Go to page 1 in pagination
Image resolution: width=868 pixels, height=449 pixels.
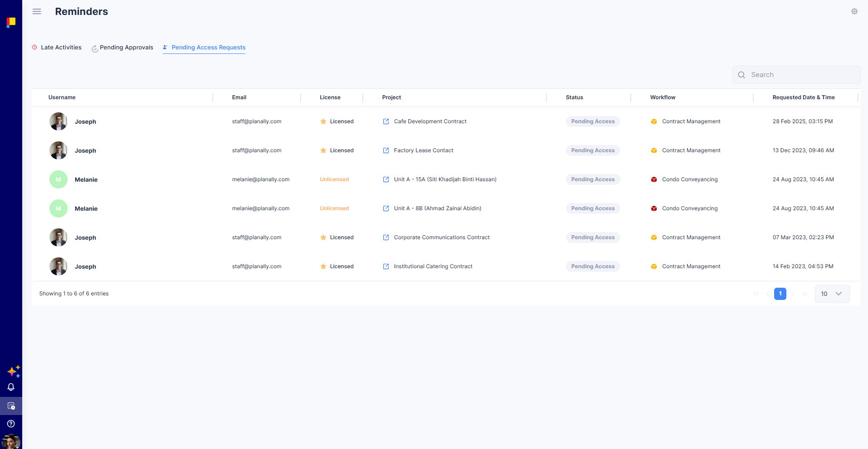click(x=780, y=294)
